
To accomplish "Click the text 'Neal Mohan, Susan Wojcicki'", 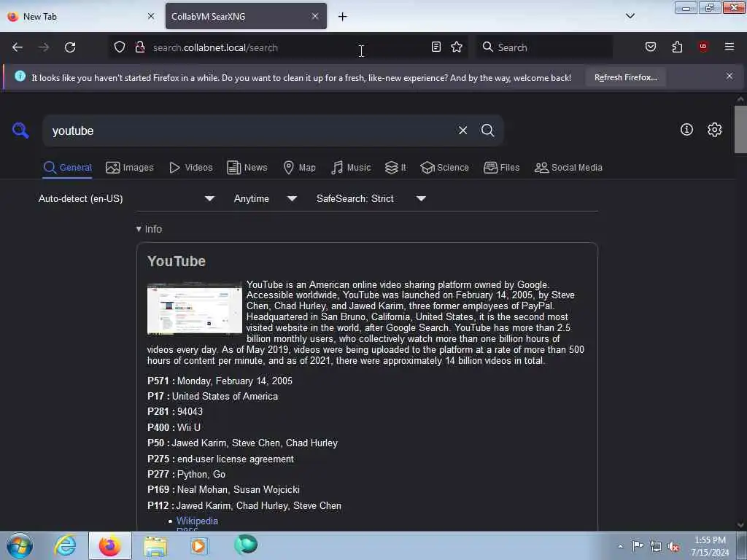I will coord(239,489).
